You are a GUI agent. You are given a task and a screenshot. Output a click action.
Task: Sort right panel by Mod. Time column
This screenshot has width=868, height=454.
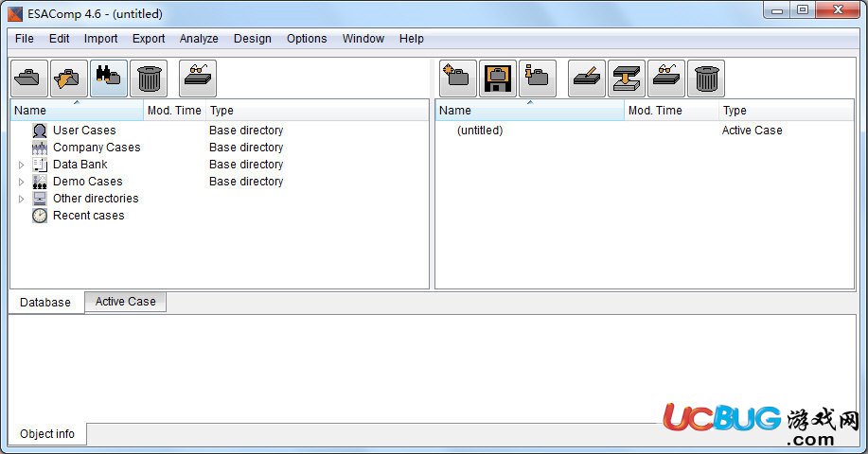click(671, 111)
